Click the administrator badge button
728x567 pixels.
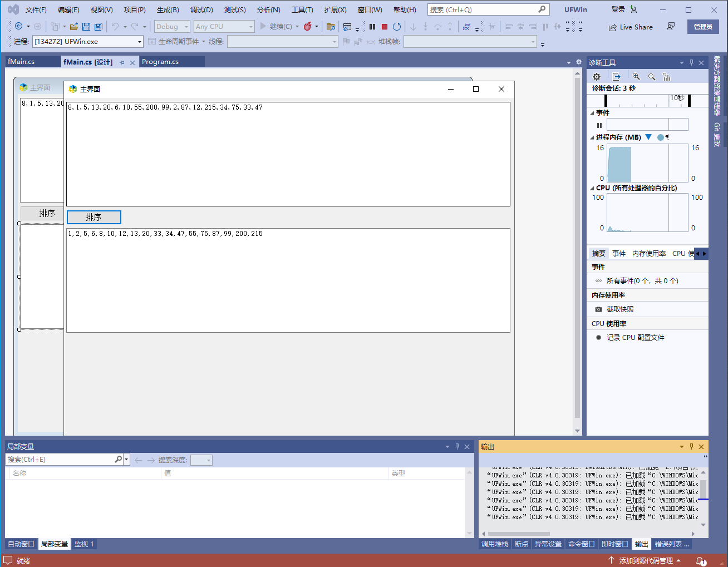(x=703, y=27)
